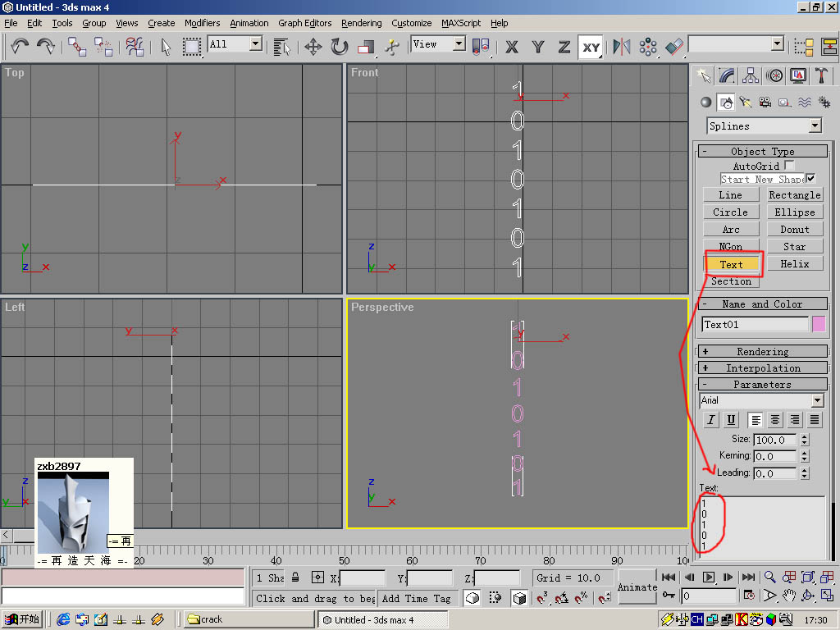Restrict transform to the Y axis
The width and height of the screenshot is (840, 630).
coord(538,47)
